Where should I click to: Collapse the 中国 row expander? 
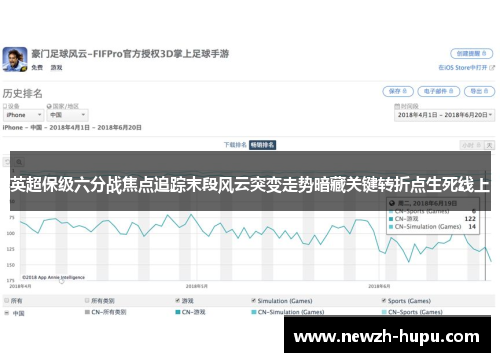tap(6, 313)
